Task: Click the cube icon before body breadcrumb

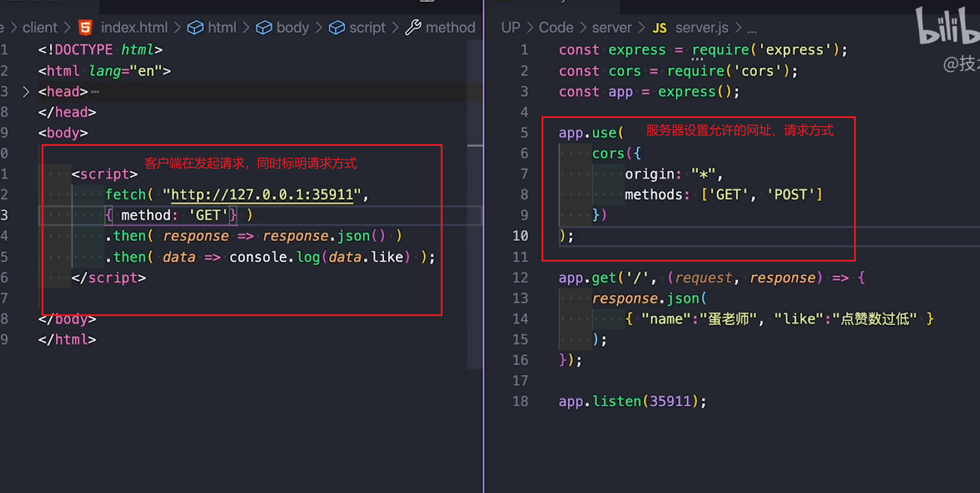Action: click(x=264, y=27)
